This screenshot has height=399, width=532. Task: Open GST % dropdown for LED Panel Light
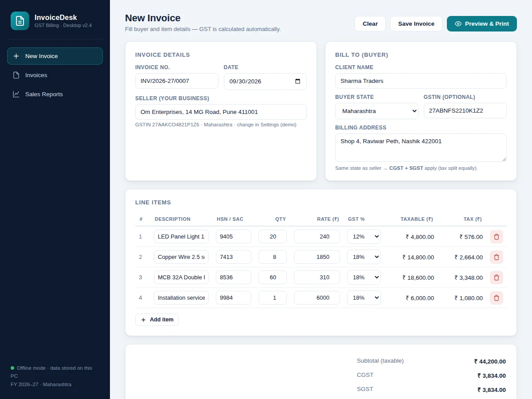tap(364, 237)
